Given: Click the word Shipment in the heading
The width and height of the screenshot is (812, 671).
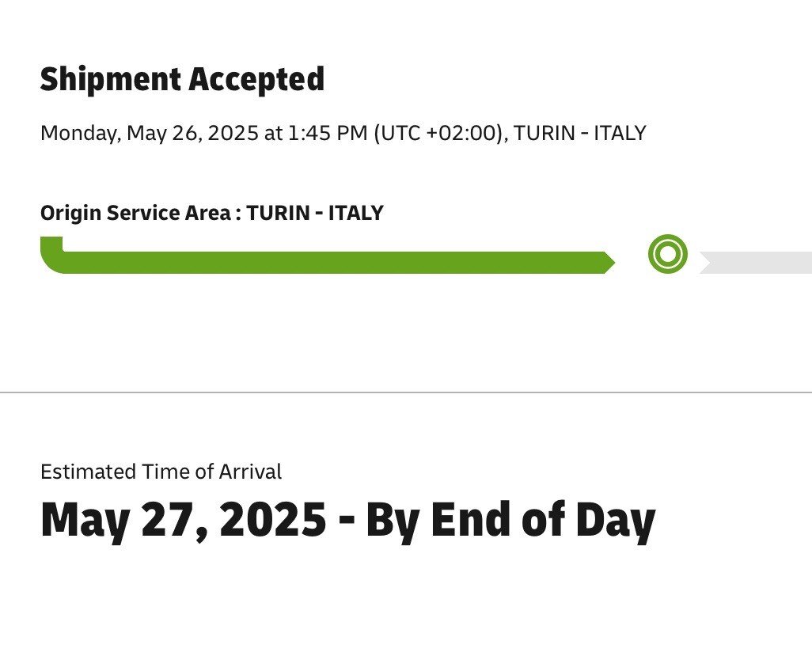Looking at the screenshot, I should pyautogui.click(x=110, y=80).
